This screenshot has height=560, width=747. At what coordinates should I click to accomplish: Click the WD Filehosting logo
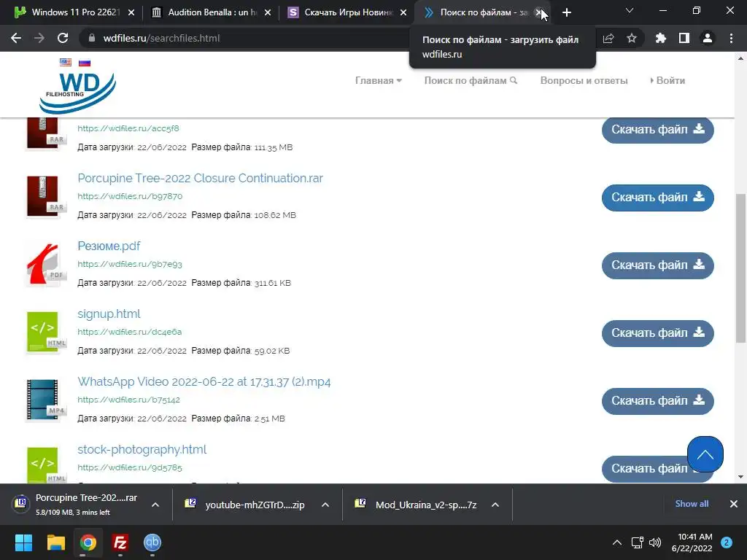point(77,93)
